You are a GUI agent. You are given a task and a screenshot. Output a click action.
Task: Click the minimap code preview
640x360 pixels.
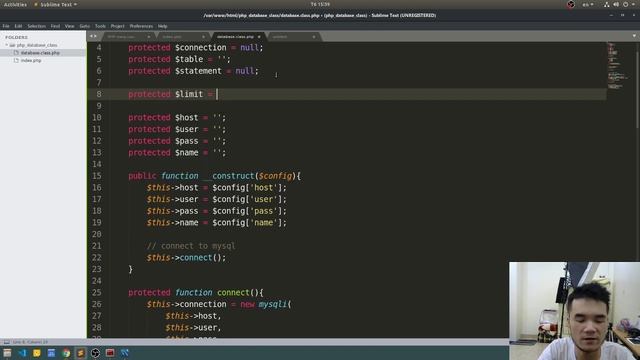[x=617, y=65]
